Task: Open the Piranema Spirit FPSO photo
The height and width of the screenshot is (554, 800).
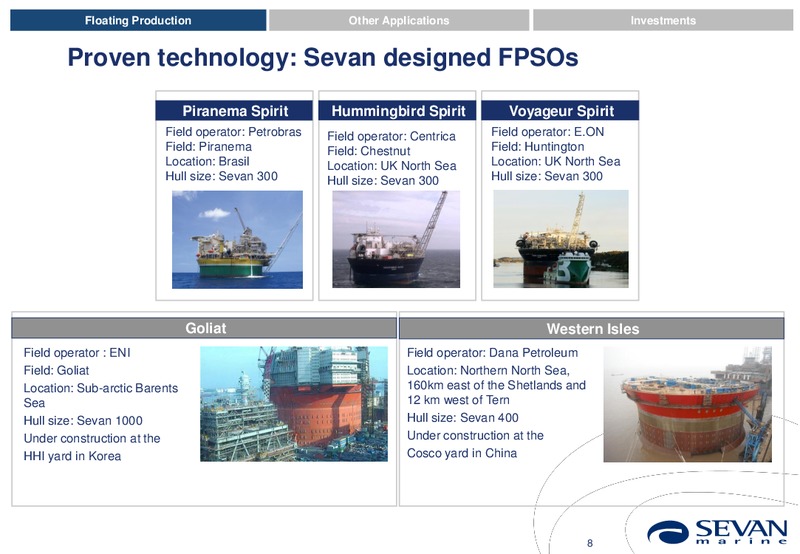Action: pos(237,239)
